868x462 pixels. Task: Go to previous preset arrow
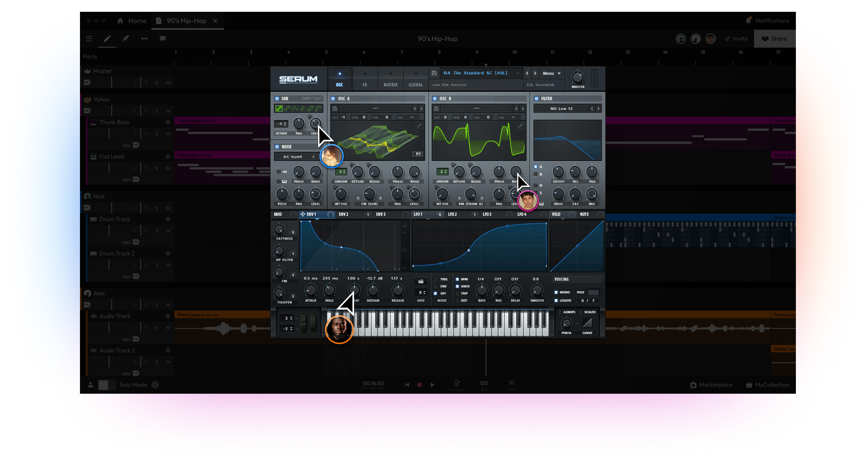[x=527, y=73]
